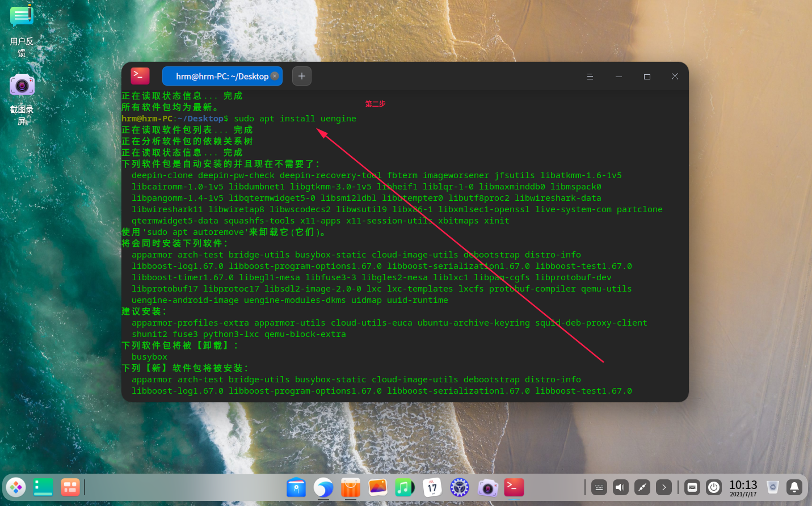Click the command text "sudo apt install uengine"
812x506 pixels.
(x=295, y=119)
